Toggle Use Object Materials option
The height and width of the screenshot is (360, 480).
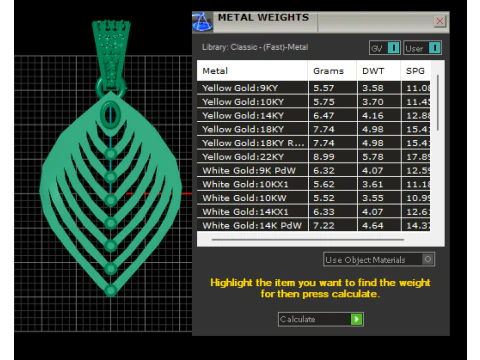pos(379,259)
